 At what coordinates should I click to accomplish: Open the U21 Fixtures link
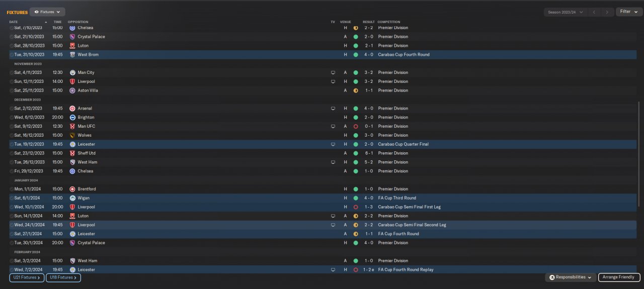click(x=26, y=277)
